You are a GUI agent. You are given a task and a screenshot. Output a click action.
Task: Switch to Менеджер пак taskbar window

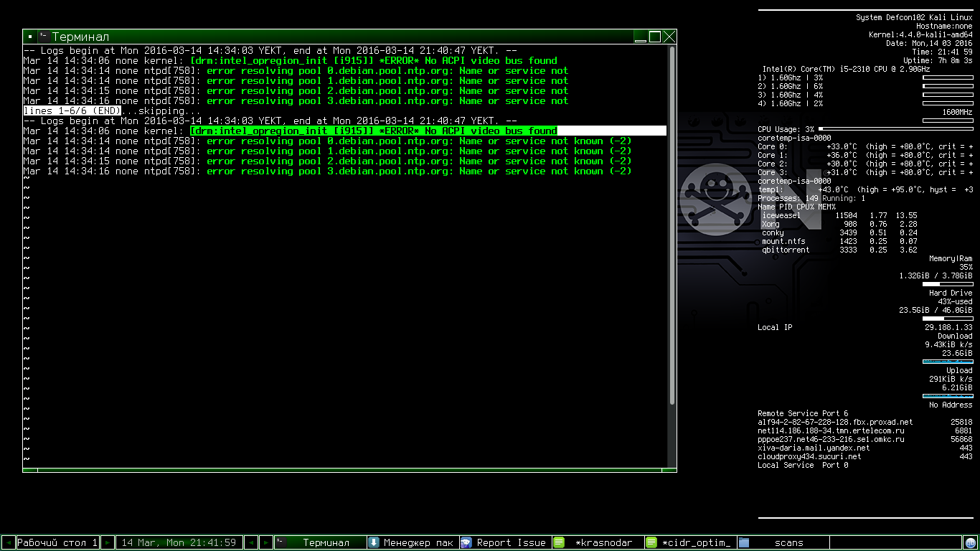coord(413,543)
